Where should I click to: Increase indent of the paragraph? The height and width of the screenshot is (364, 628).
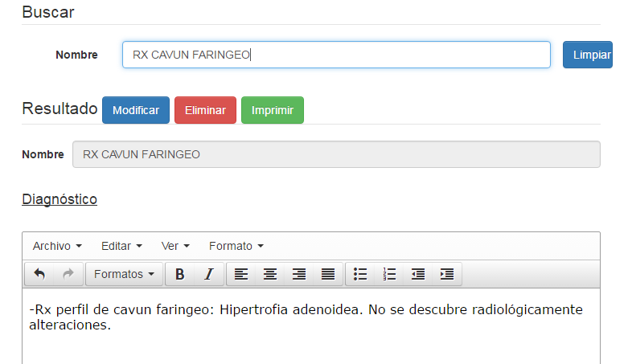(x=447, y=274)
